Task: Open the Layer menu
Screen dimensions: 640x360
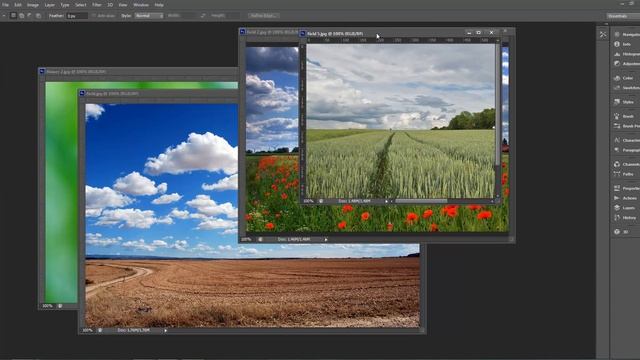Action: [49, 5]
